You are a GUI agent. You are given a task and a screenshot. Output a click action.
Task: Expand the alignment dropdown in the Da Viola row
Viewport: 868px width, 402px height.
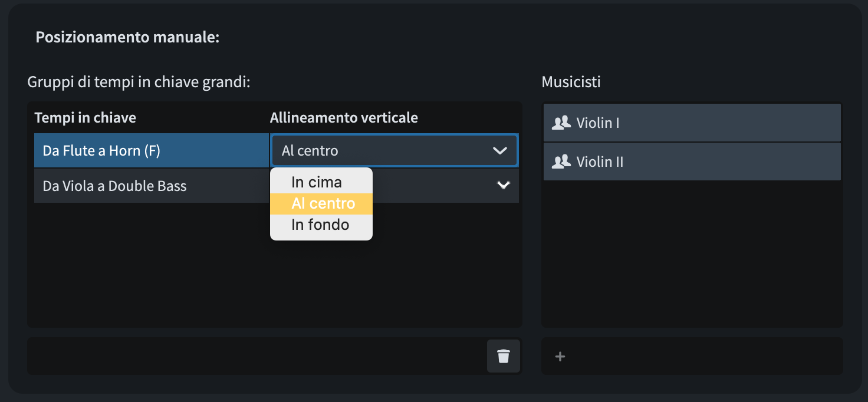point(503,186)
